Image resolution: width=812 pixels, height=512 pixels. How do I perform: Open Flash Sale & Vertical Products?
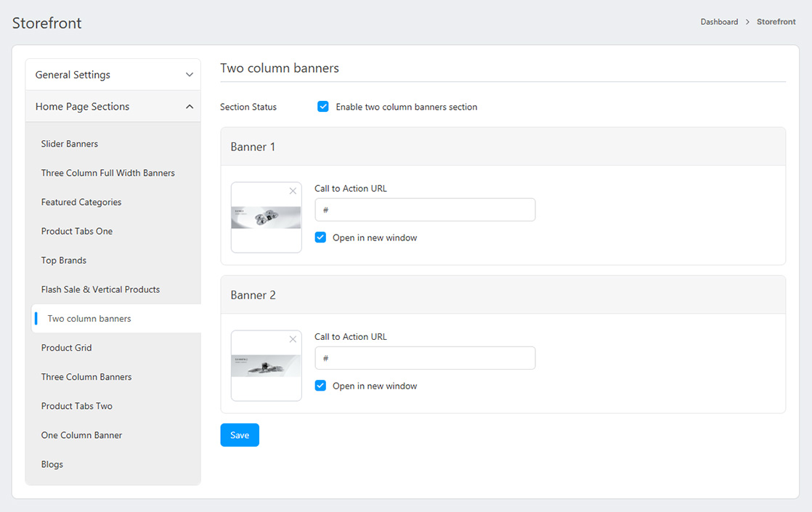(x=100, y=289)
